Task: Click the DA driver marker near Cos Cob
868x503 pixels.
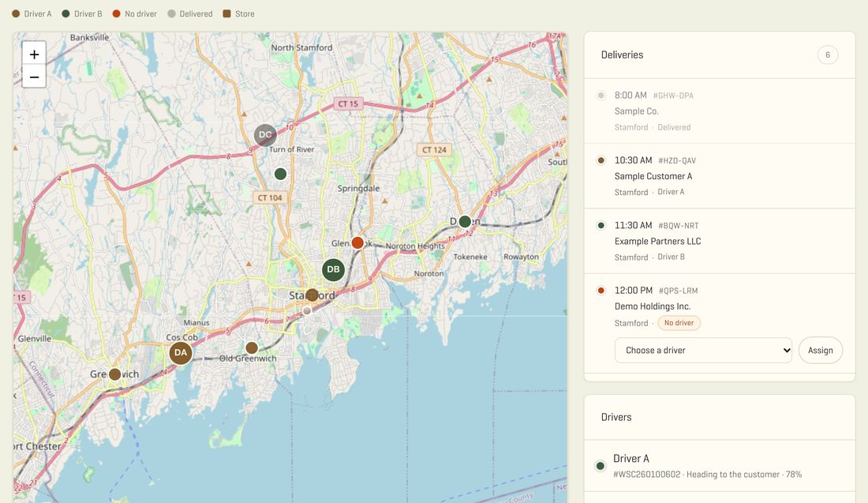Action: pos(181,353)
